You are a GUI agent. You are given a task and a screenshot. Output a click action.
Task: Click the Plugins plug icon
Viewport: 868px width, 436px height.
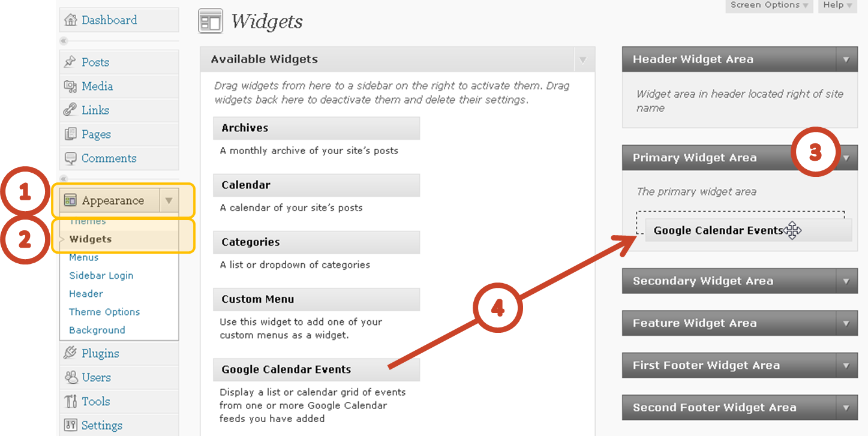click(71, 353)
